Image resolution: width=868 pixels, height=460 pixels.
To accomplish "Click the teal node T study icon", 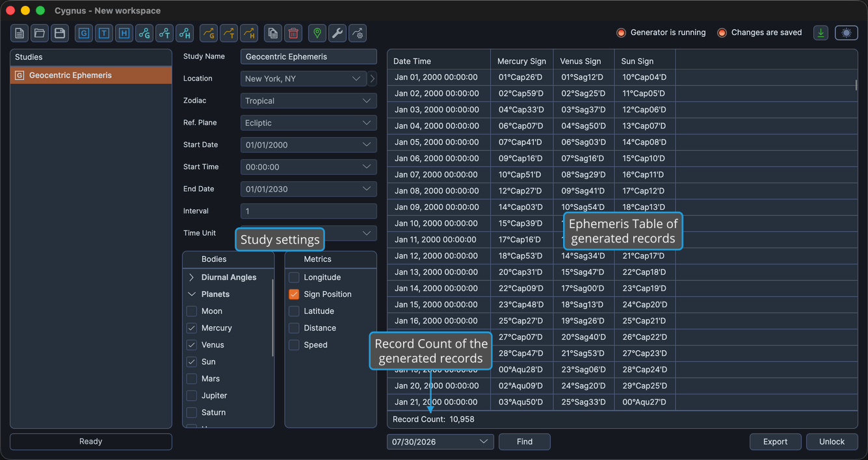I will (x=164, y=33).
